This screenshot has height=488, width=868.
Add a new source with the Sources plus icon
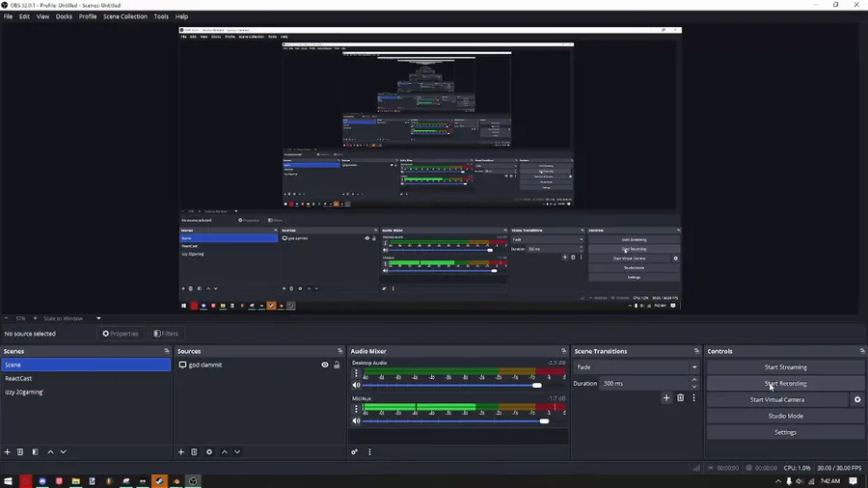[181, 452]
